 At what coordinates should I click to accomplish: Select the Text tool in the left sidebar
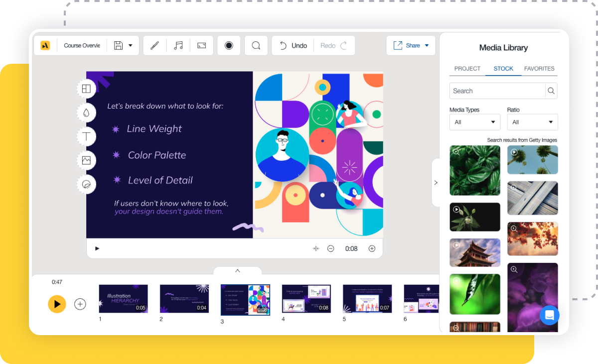86,136
